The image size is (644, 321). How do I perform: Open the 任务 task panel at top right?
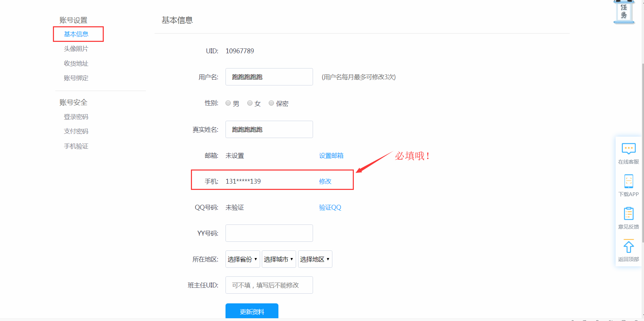(x=623, y=11)
